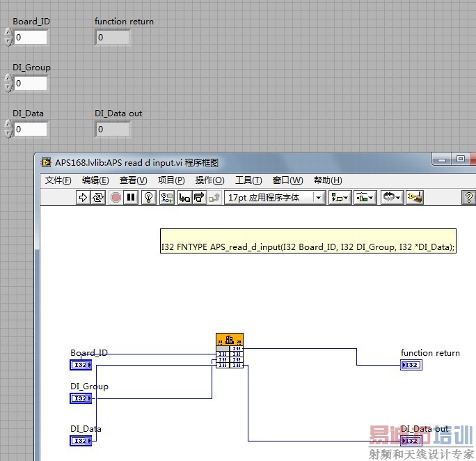The height and width of the screenshot is (461, 476).
Task: Maximize the block diagram window
Action: (x=461, y=159)
